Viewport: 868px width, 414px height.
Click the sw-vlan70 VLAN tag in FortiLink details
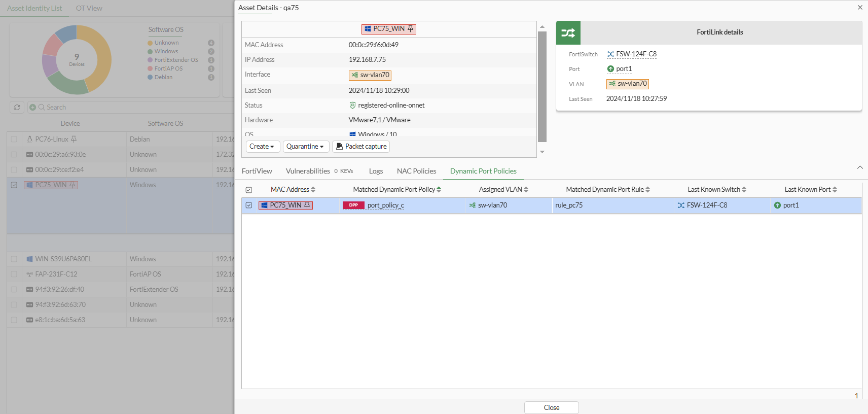click(628, 84)
